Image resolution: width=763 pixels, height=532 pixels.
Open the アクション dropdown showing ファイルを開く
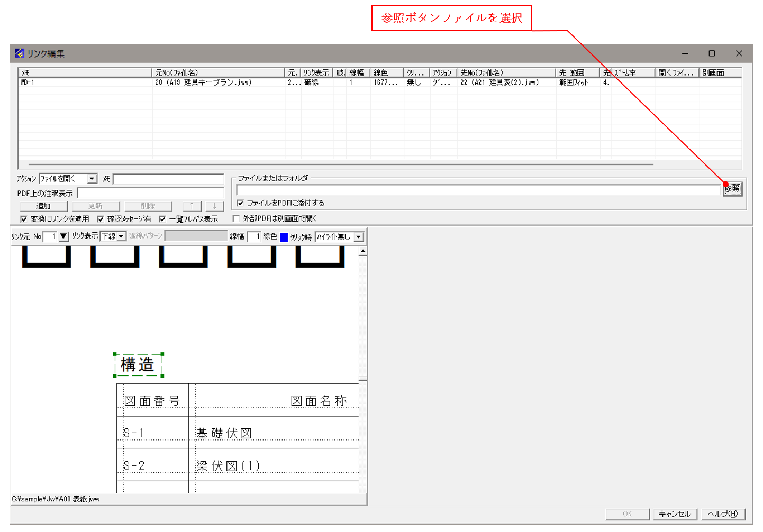point(92,178)
